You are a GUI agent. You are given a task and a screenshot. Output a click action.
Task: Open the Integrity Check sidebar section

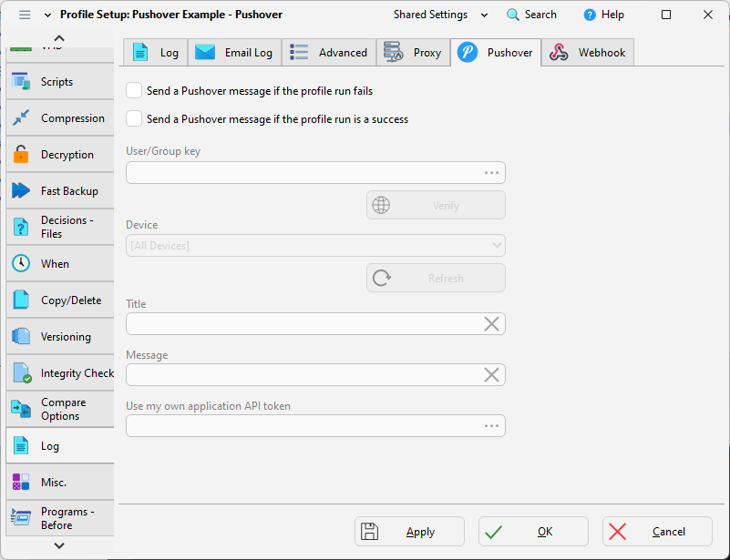(x=60, y=373)
